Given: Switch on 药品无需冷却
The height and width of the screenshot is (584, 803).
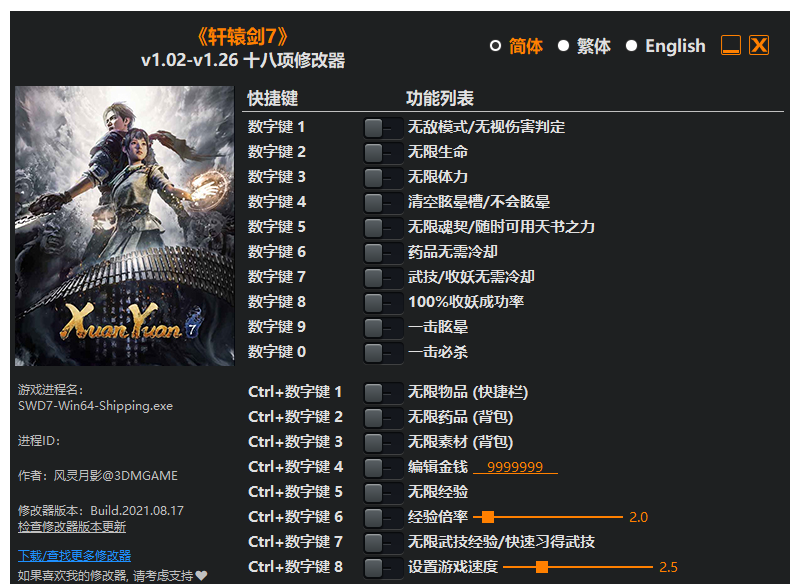Looking at the screenshot, I should tap(383, 253).
